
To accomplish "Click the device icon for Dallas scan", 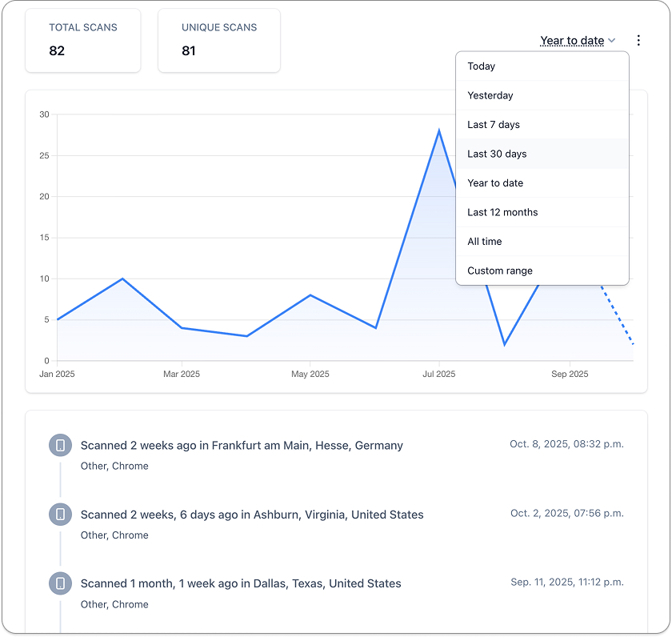I will [61, 583].
